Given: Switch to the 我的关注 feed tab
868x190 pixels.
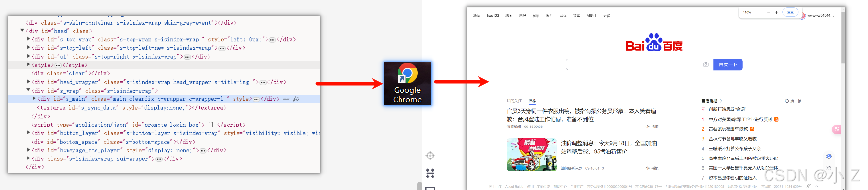Looking at the screenshot, I should click(x=514, y=101).
